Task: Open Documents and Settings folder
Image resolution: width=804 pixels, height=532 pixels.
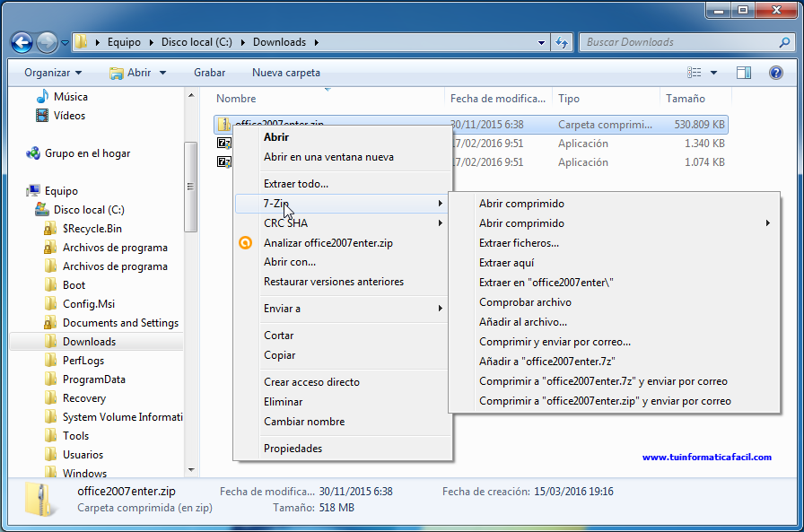Action: tap(120, 323)
